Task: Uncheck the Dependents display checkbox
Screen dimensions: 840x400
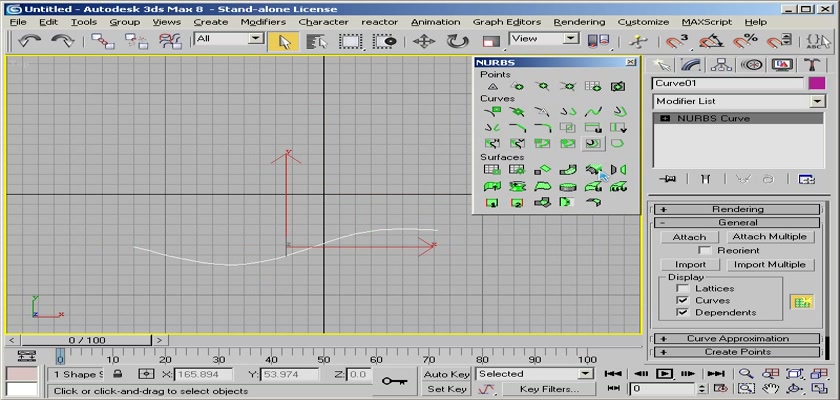Action: click(682, 312)
